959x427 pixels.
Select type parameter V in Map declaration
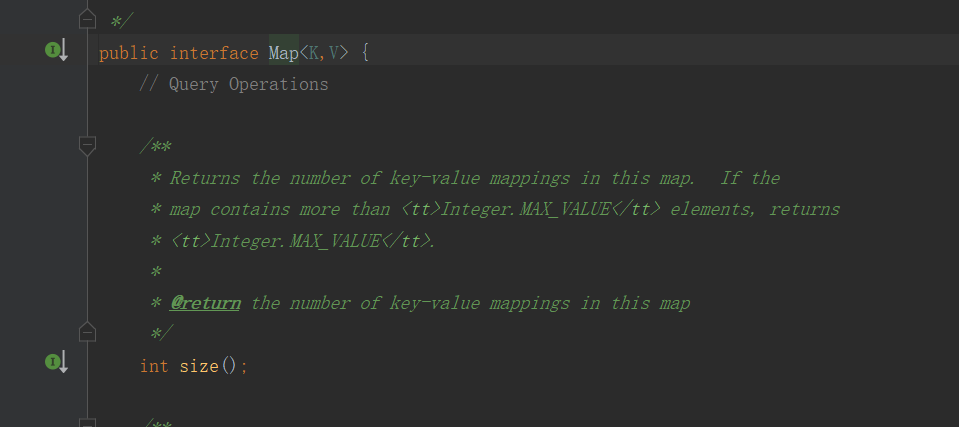pyautogui.click(x=334, y=52)
